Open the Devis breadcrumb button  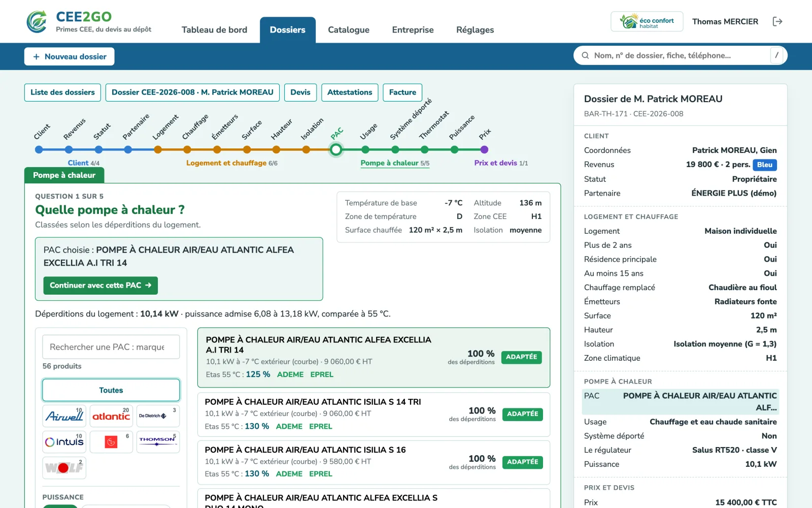pyautogui.click(x=300, y=92)
